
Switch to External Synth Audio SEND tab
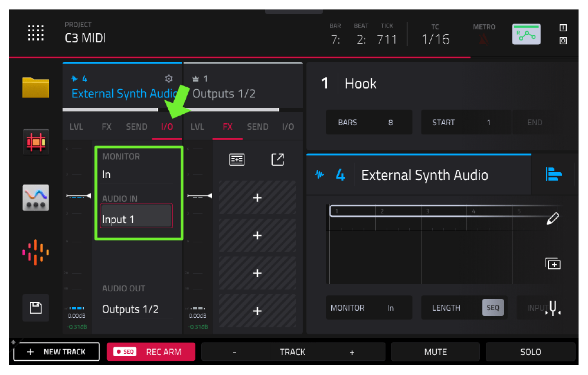tap(136, 127)
